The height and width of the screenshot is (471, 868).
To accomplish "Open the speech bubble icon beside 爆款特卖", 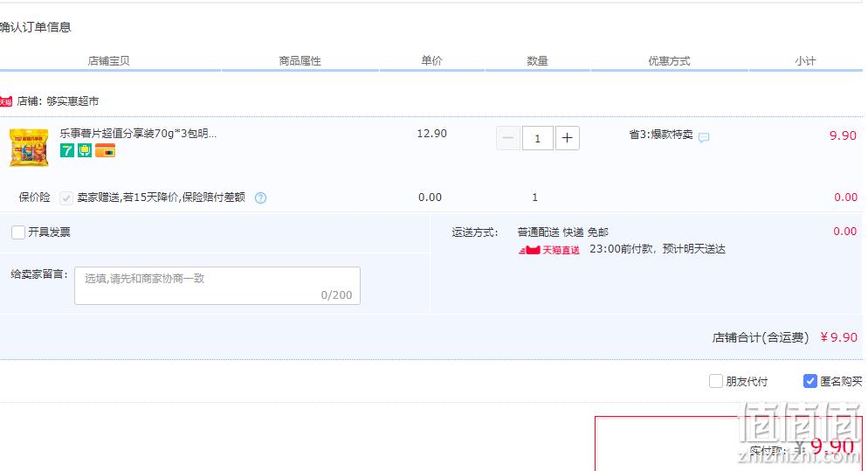I will (x=704, y=137).
